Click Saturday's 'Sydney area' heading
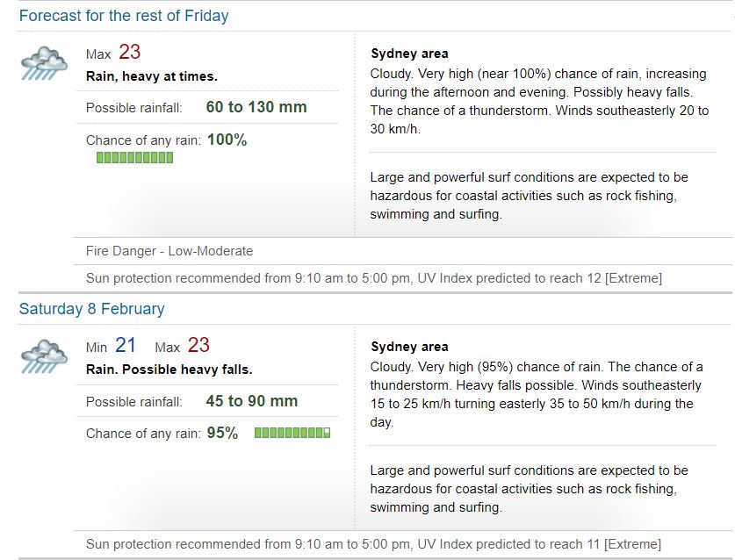The image size is (735, 560). (410, 347)
